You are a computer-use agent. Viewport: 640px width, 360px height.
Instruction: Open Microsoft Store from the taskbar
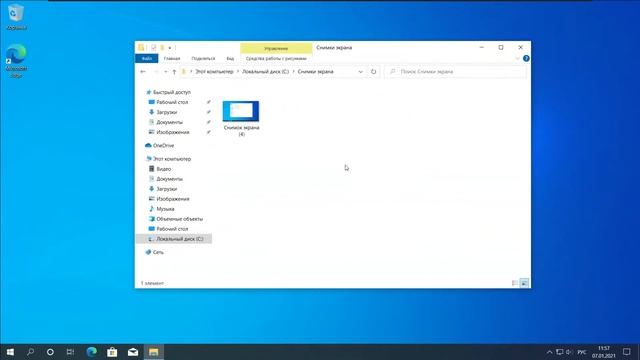112,352
